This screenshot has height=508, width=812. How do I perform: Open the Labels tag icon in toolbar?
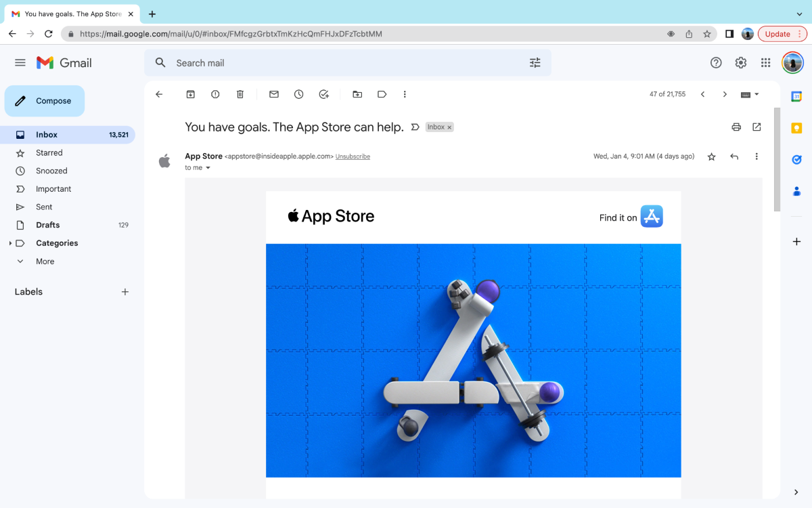click(x=382, y=94)
